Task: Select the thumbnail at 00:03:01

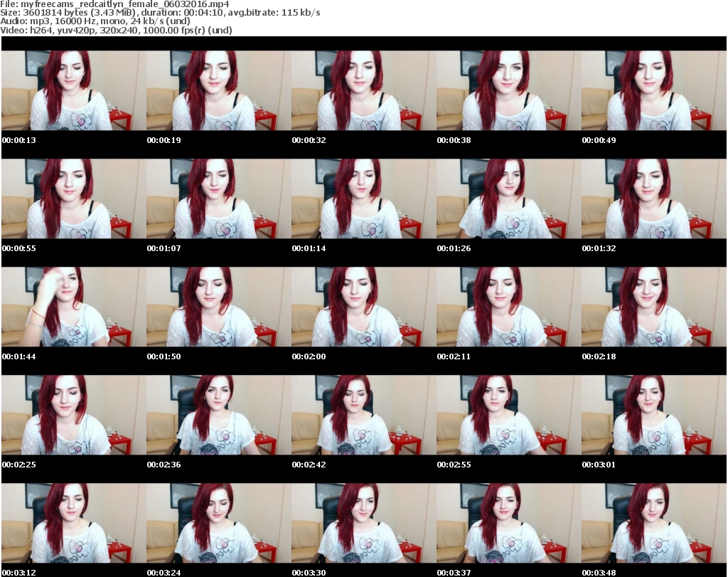Action: 654,415
